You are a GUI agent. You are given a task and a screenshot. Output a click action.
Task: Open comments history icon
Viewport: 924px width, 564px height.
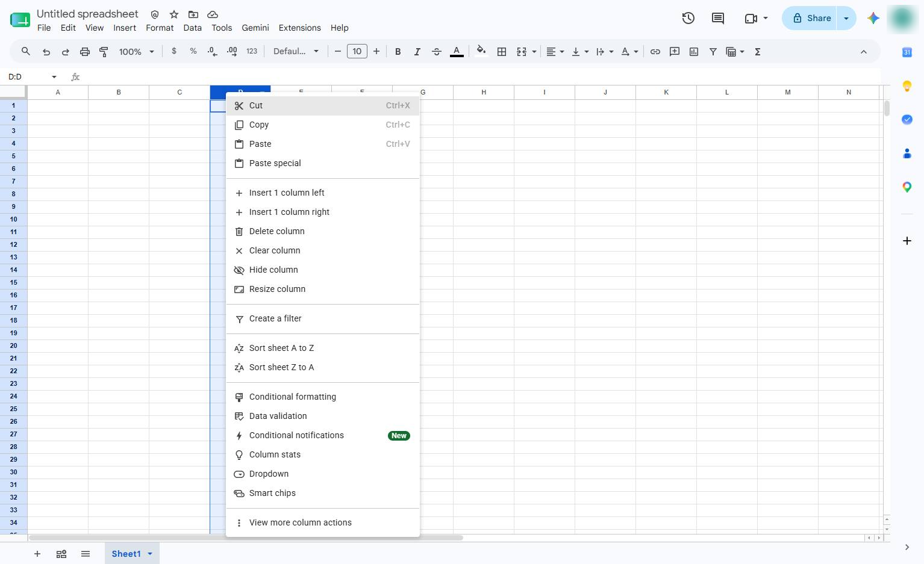pos(717,18)
